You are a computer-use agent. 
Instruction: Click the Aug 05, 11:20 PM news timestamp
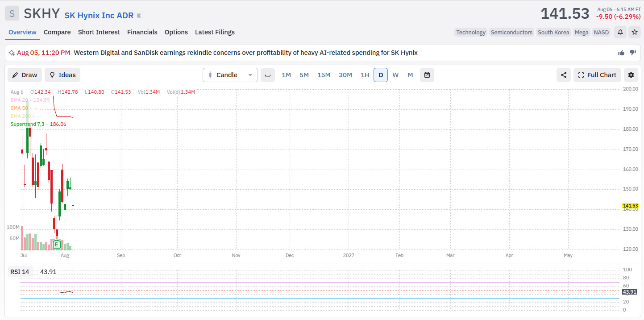[43, 53]
